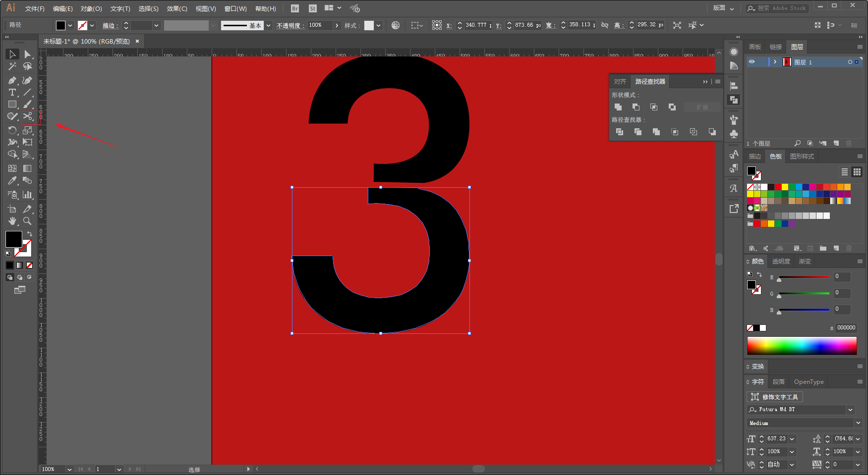Open the font family Futura Md BT dropdown
Viewport: 868px width, 475px height.
click(851, 410)
